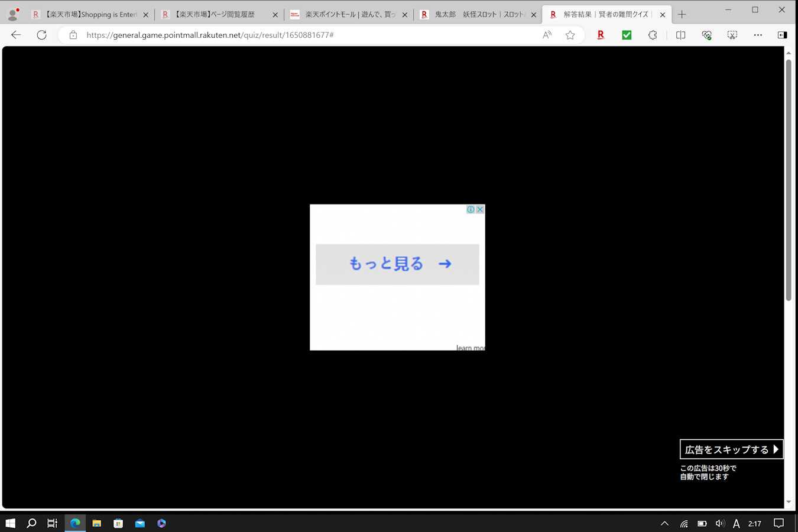Open the network status icon
798x532 pixels.
(x=684, y=523)
